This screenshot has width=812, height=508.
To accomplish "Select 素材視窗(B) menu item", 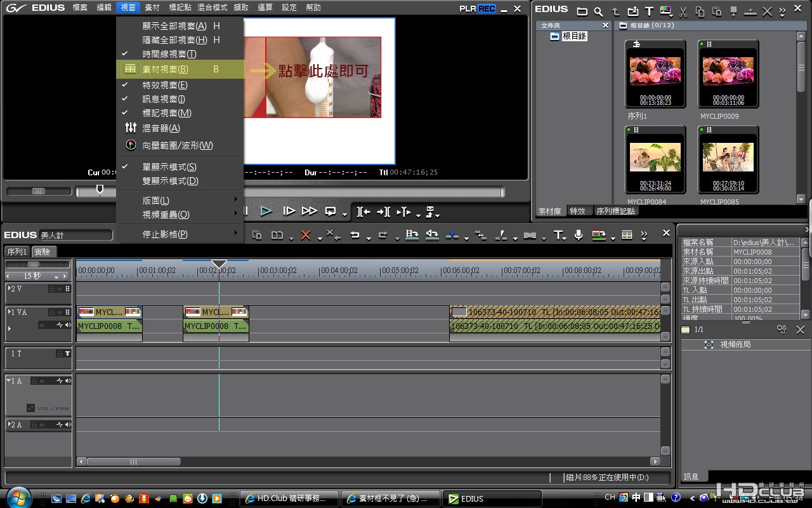I will point(180,69).
